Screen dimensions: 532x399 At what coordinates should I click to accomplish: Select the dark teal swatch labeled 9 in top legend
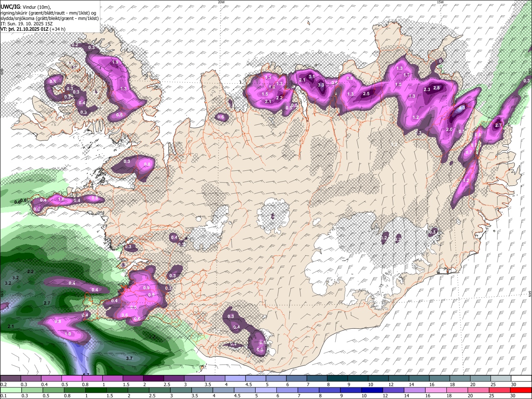tap(358, 379)
